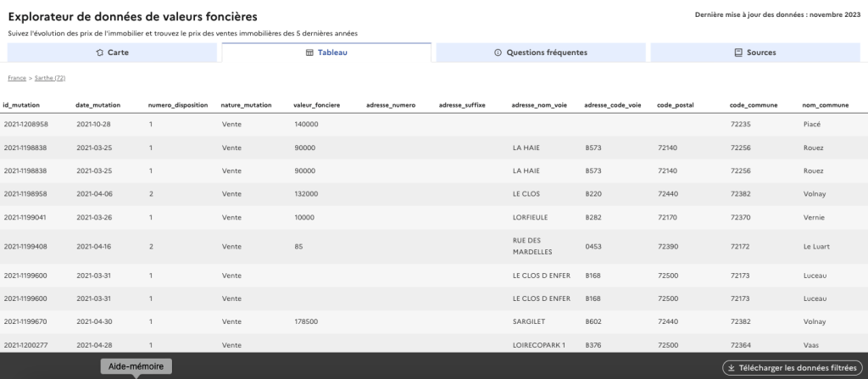
Task: Click street name LORFIEULE
Action: [x=531, y=218]
